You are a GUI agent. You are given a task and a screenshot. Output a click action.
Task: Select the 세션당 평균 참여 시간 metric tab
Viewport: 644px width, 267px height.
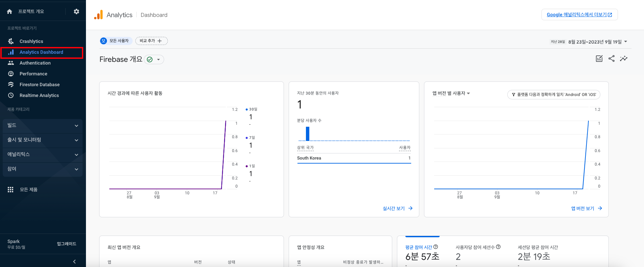pyautogui.click(x=538, y=252)
